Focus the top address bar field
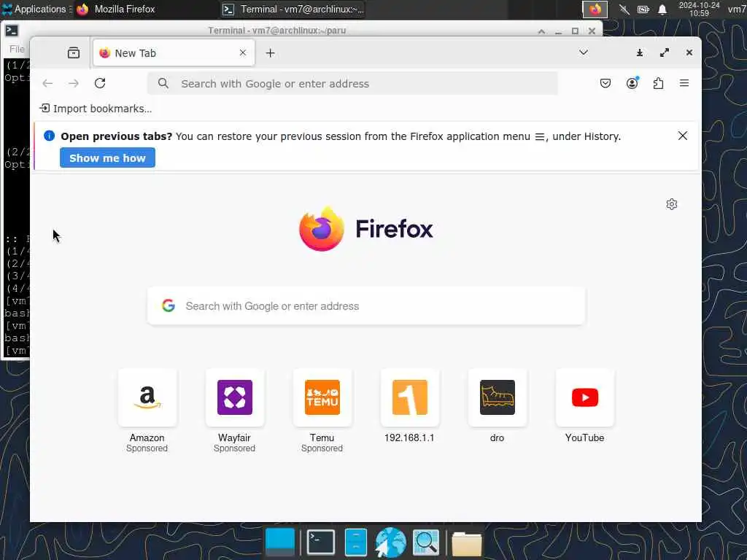This screenshot has height=560, width=747. [x=352, y=83]
